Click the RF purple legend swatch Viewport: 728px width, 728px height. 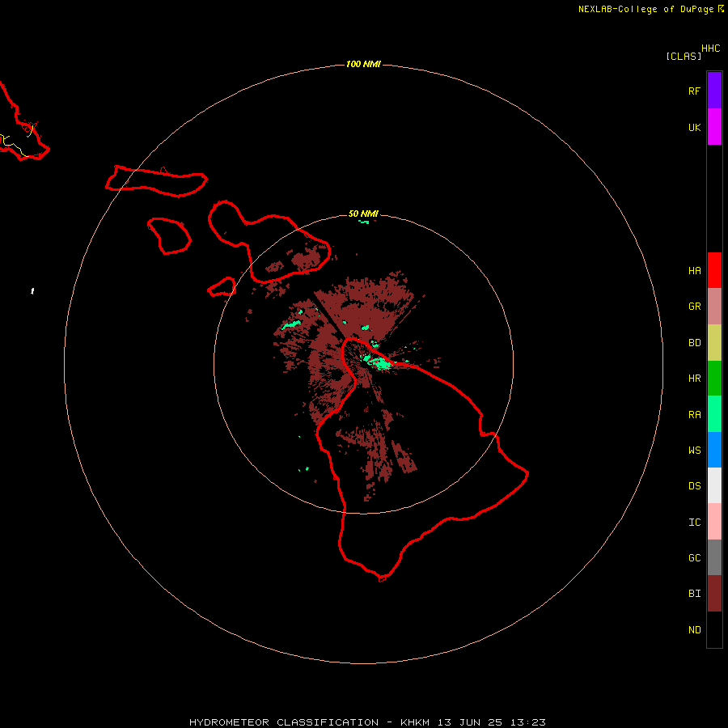pos(714,90)
